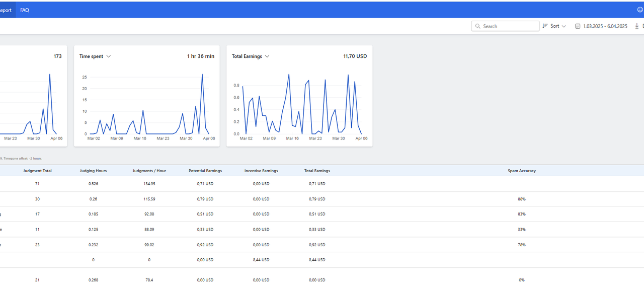This screenshot has height=292, width=644.
Task: Click the Spam Accuracy column header
Action: (x=522, y=171)
